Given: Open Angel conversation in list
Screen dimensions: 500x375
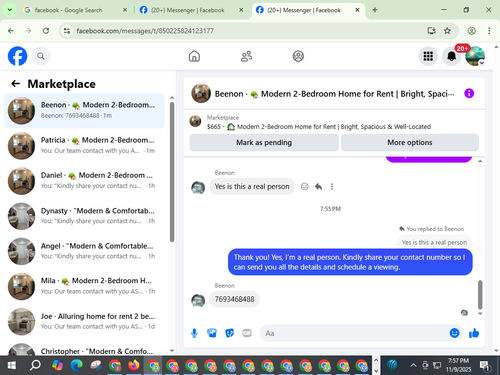Looking at the screenshot, I should pyautogui.click(x=84, y=251).
